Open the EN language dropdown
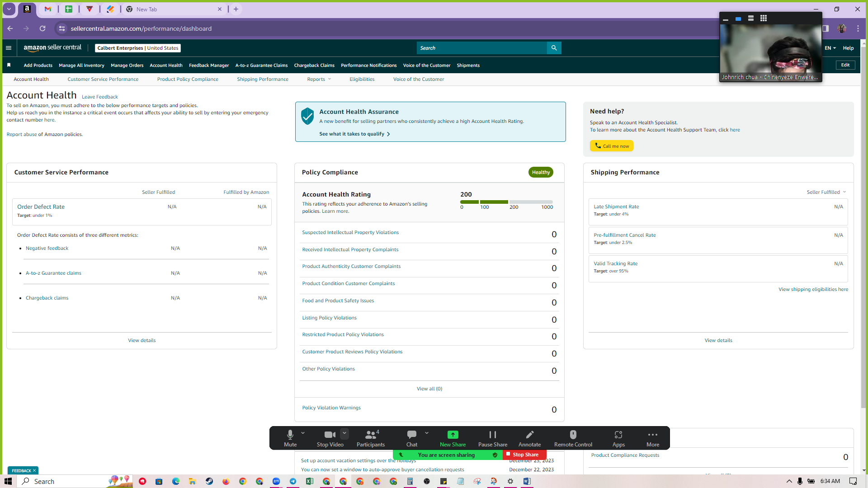The width and height of the screenshot is (868, 488). coord(830,48)
